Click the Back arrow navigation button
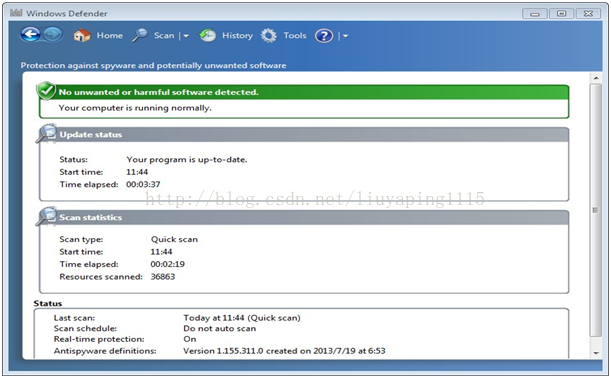Viewport: 611px width, 377px height. (x=30, y=34)
